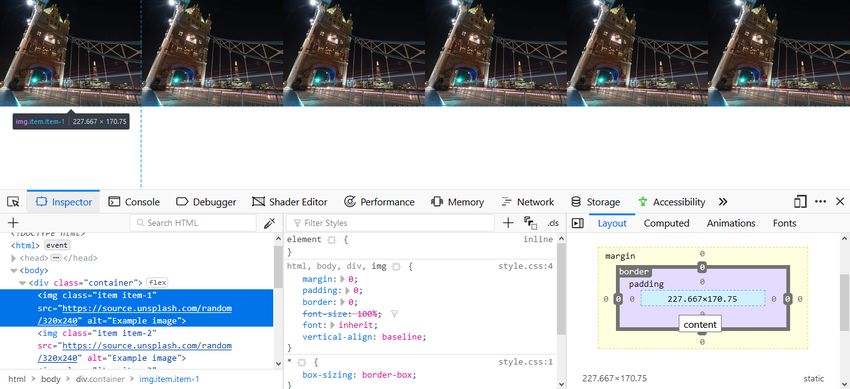Select the eyedropper color picker icon
850x389 pixels.
pyautogui.click(x=269, y=223)
